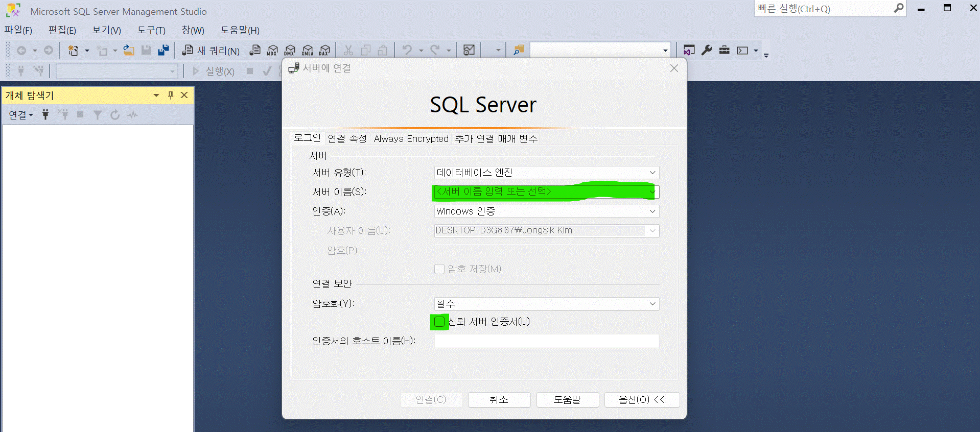The image size is (980, 432).
Task: Click the quick launch search magnifier icon
Action: point(898,8)
